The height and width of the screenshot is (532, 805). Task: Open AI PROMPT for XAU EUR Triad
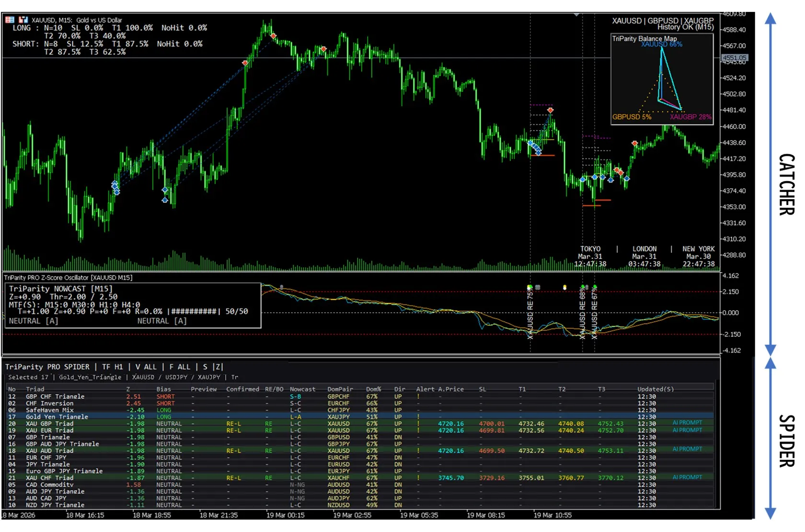pos(687,430)
